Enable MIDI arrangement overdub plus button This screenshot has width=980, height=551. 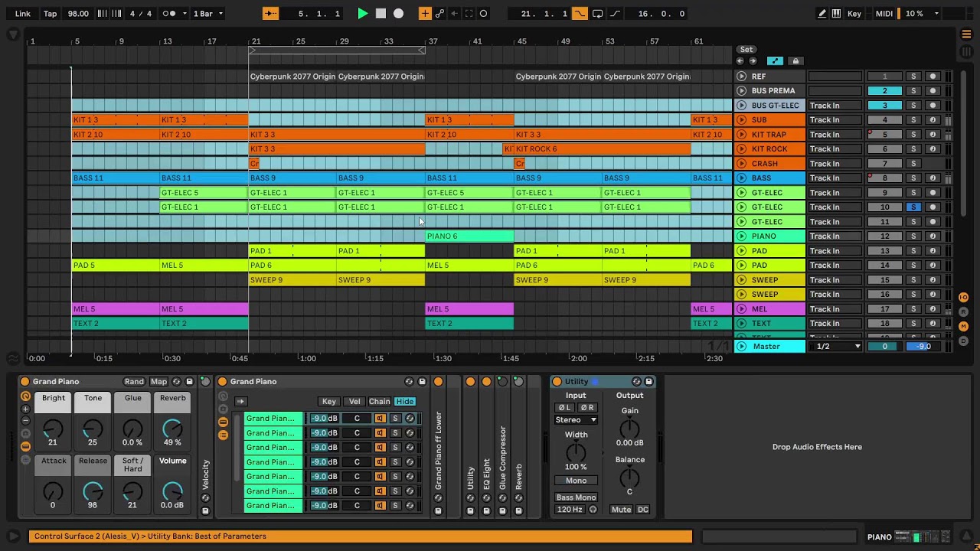click(425, 14)
